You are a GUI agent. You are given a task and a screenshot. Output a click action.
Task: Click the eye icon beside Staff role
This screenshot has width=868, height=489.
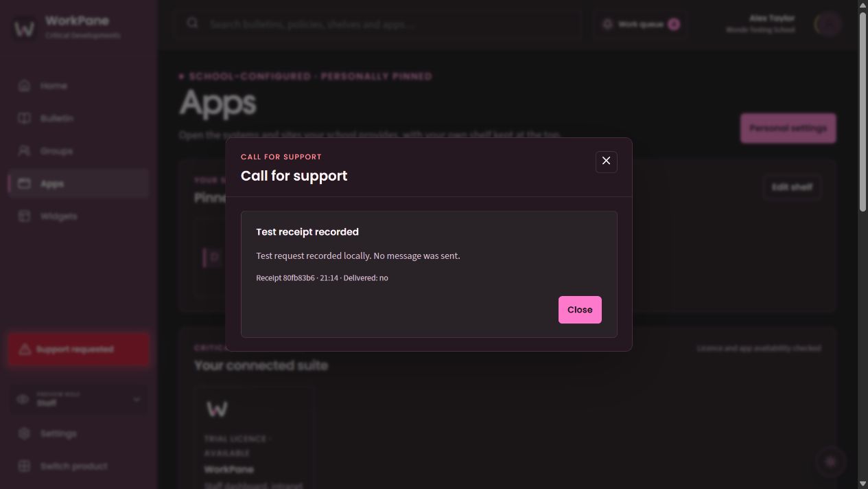click(x=23, y=399)
